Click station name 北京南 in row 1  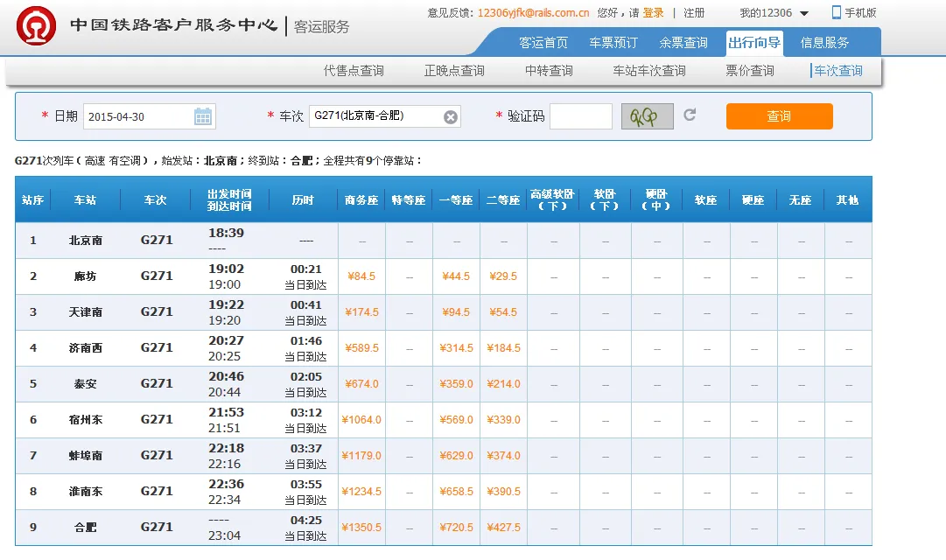click(x=85, y=240)
